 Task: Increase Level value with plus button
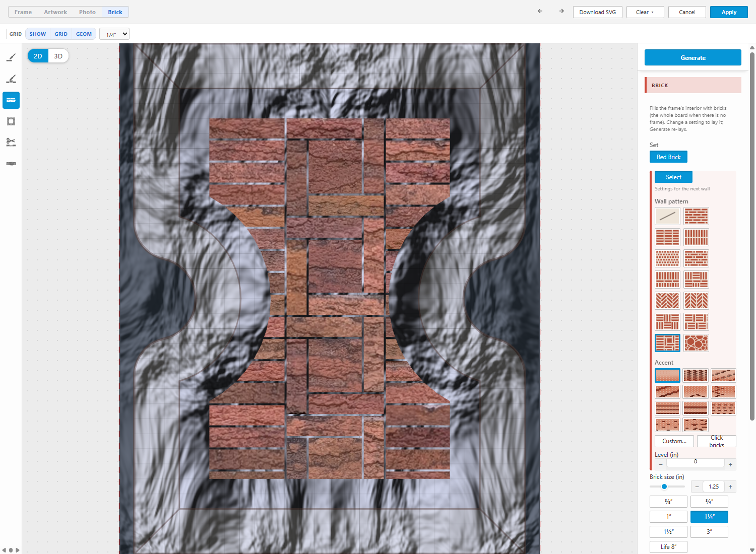click(730, 464)
